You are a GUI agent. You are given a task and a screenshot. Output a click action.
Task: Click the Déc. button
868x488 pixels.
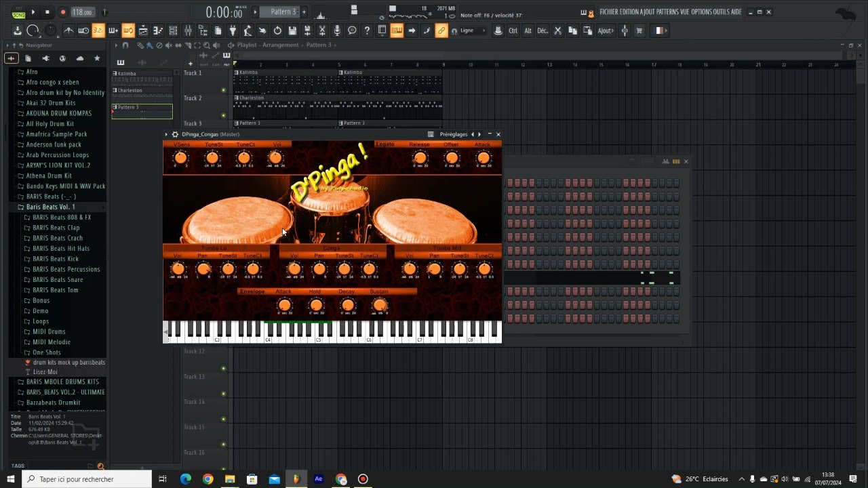[542, 30]
